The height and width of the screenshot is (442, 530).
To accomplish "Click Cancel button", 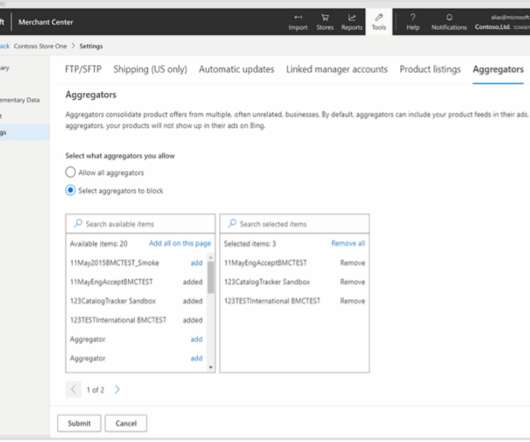I will click(126, 423).
